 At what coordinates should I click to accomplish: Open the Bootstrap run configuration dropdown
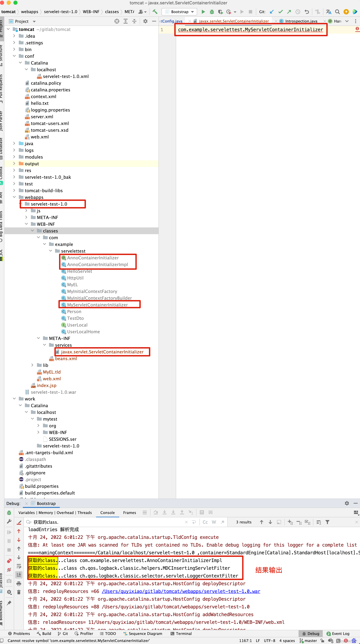pyautogui.click(x=179, y=12)
